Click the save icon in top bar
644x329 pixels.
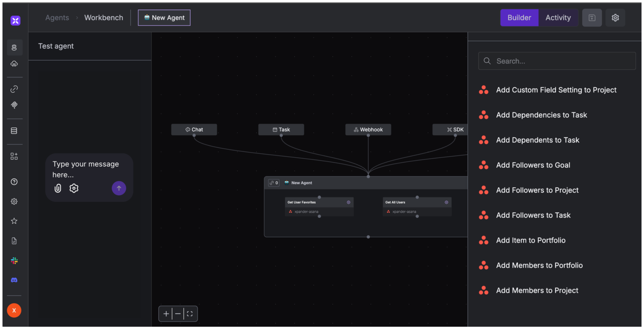[592, 18]
